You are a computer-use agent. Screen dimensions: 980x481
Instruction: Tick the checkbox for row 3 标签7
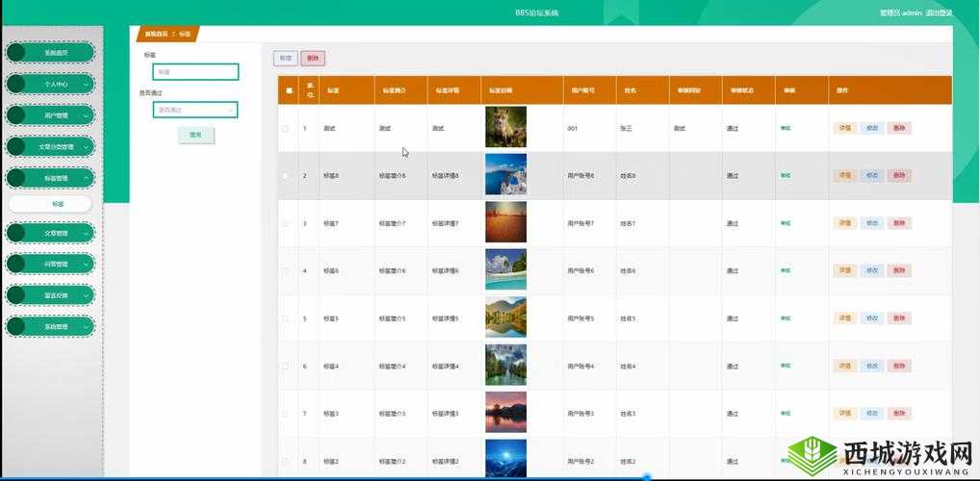(x=285, y=223)
